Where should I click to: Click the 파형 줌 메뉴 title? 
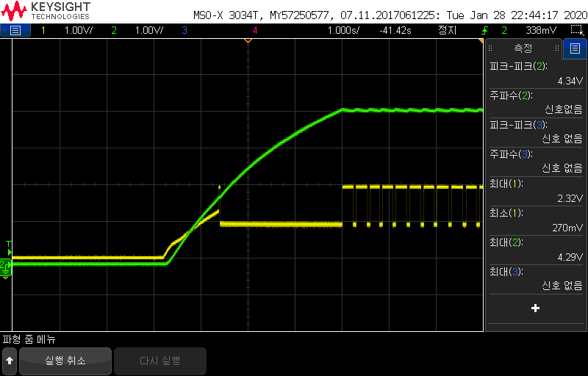pos(29,339)
